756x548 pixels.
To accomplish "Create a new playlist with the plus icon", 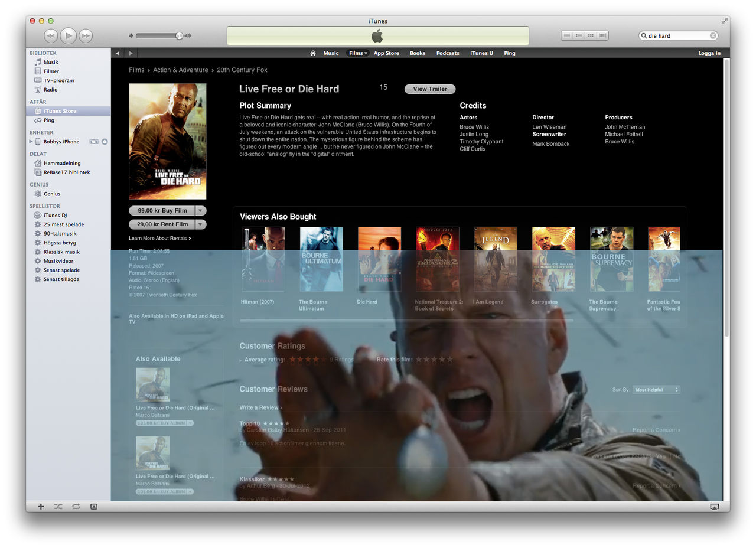I will pos(40,507).
